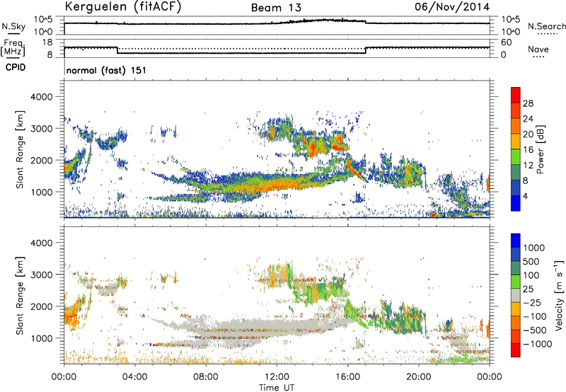This screenshot has width=566, height=392.
Task: Click the 'Power [dB]' color bar title
Action: tap(541, 149)
